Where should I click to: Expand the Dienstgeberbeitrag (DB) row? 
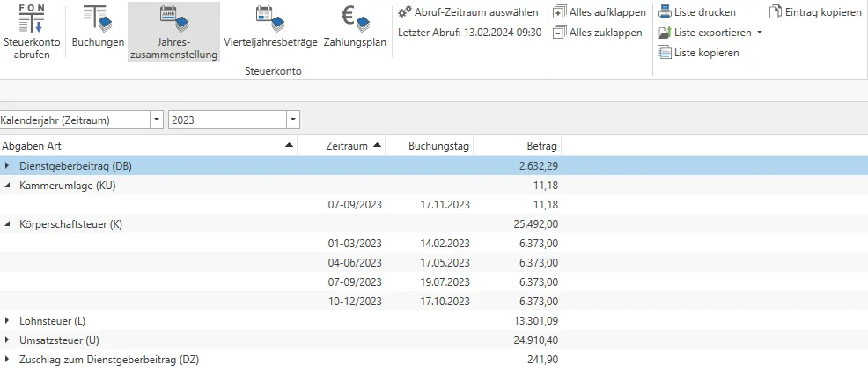coord(7,165)
